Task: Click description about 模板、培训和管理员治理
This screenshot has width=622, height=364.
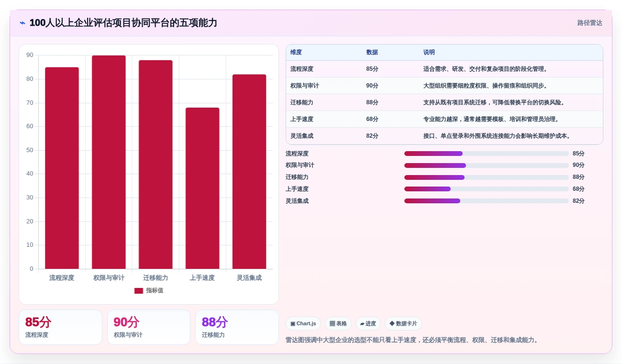Action: (491, 120)
